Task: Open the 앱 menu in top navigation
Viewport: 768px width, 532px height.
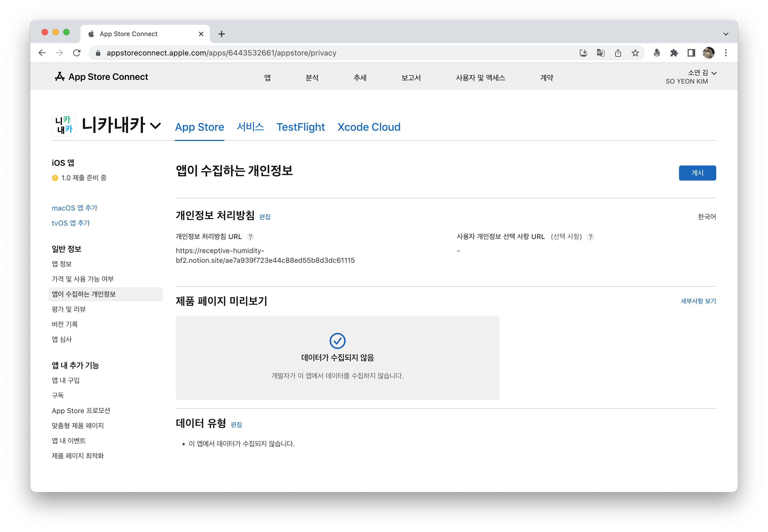Action: (268, 78)
